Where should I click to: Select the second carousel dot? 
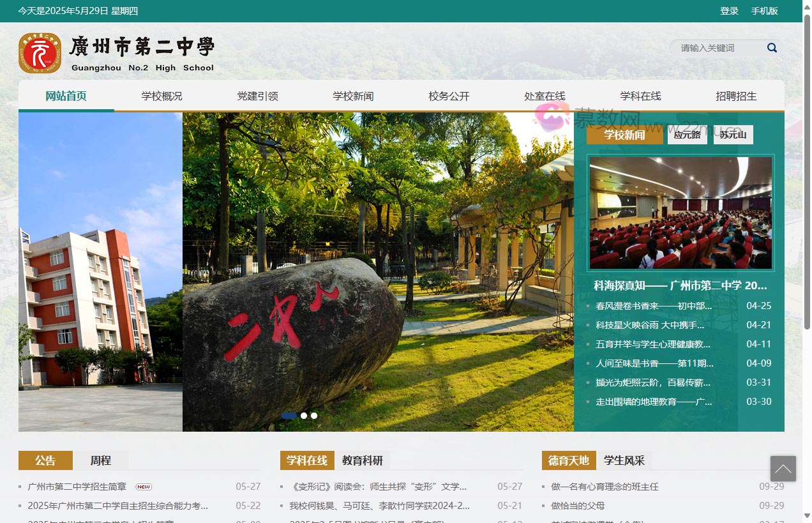[x=303, y=416]
